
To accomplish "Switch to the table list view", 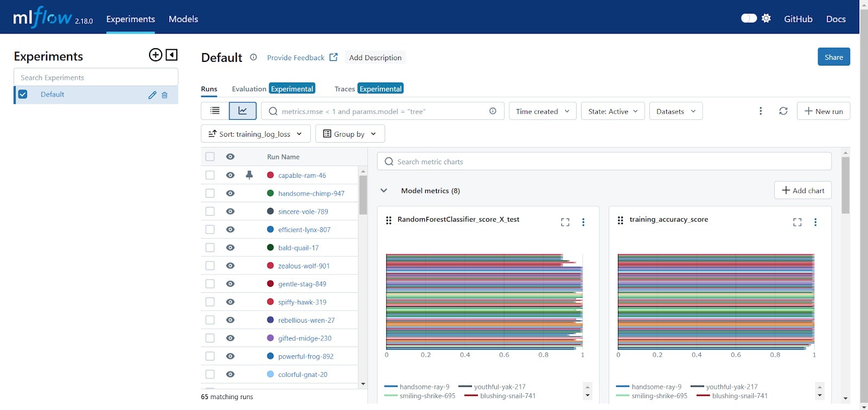I will click(215, 111).
